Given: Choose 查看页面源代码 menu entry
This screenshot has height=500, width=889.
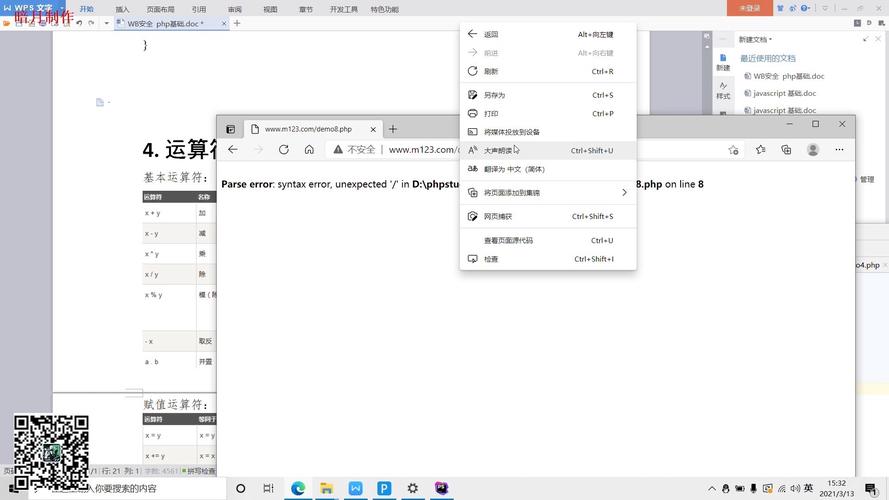Looking at the screenshot, I should pyautogui.click(x=548, y=240).
